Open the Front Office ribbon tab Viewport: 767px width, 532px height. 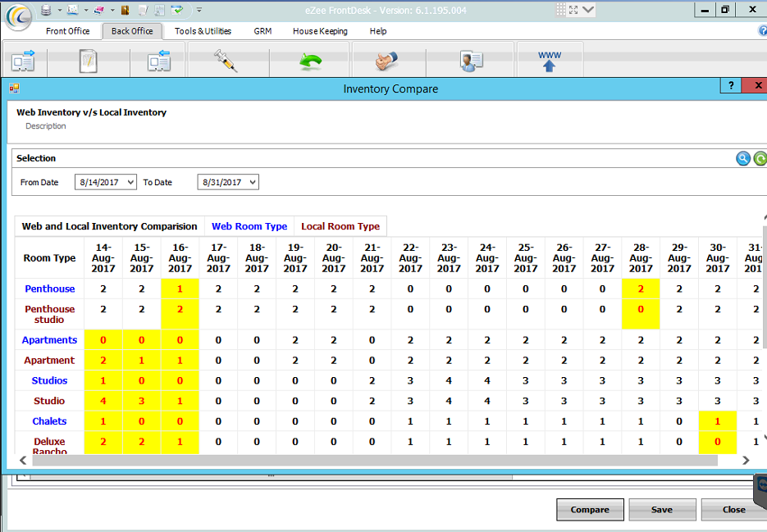(x=67, y=31)
